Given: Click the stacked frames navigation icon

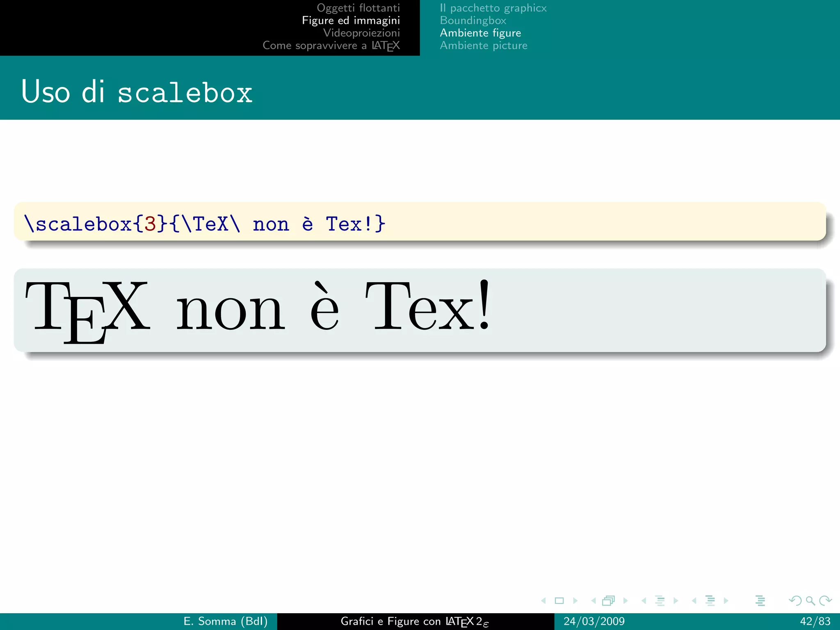Looking at the screenshot, I should tap(609, 601).
